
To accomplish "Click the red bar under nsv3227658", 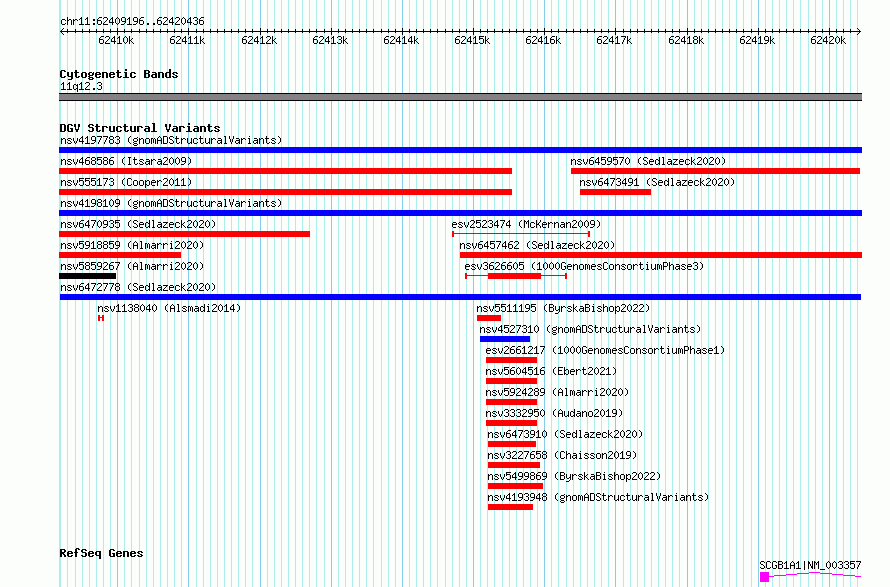I will [514, 465].
